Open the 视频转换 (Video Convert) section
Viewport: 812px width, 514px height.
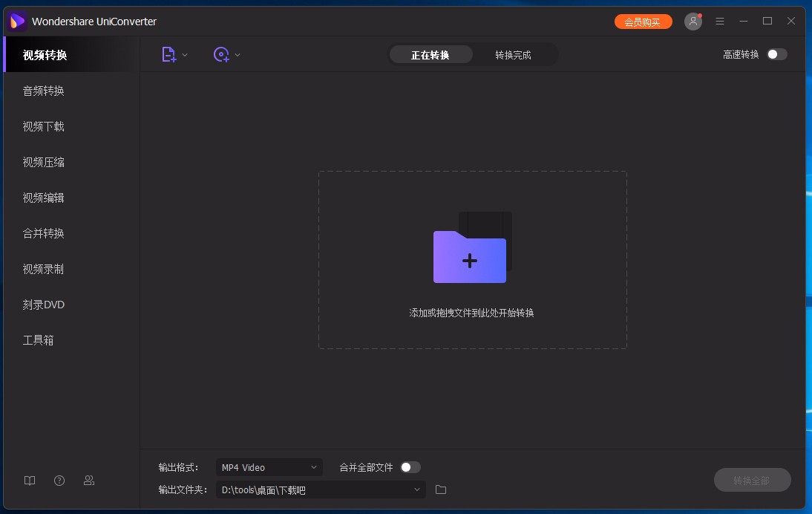(x=42, y=54)
